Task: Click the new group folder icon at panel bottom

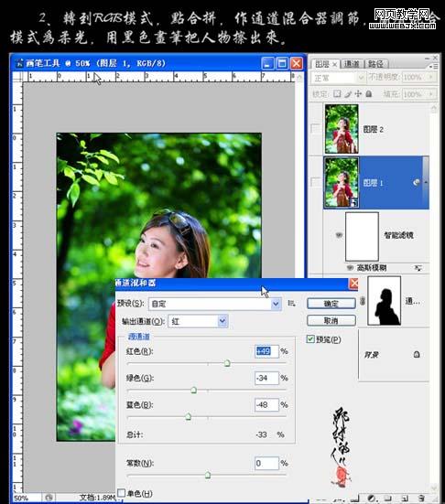Action: click(x=388, y=499)
